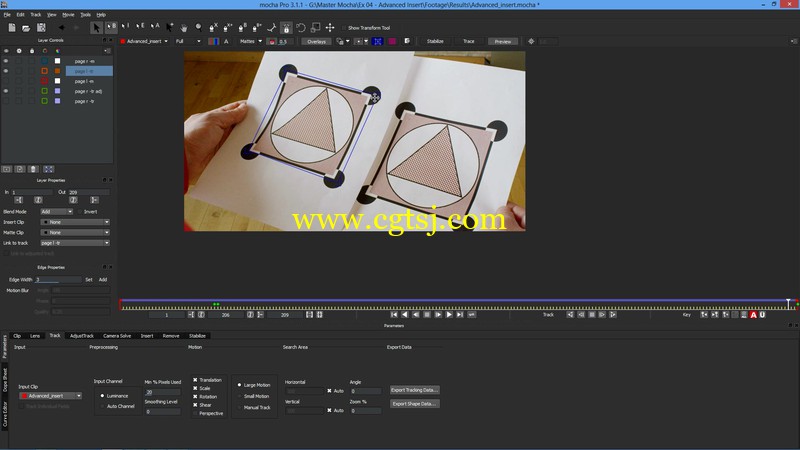Screen dimensions: 800x450
Task: Open the Advanced_insert clip dropdown in viewer toolbar
Action: [x=145, y=41]
